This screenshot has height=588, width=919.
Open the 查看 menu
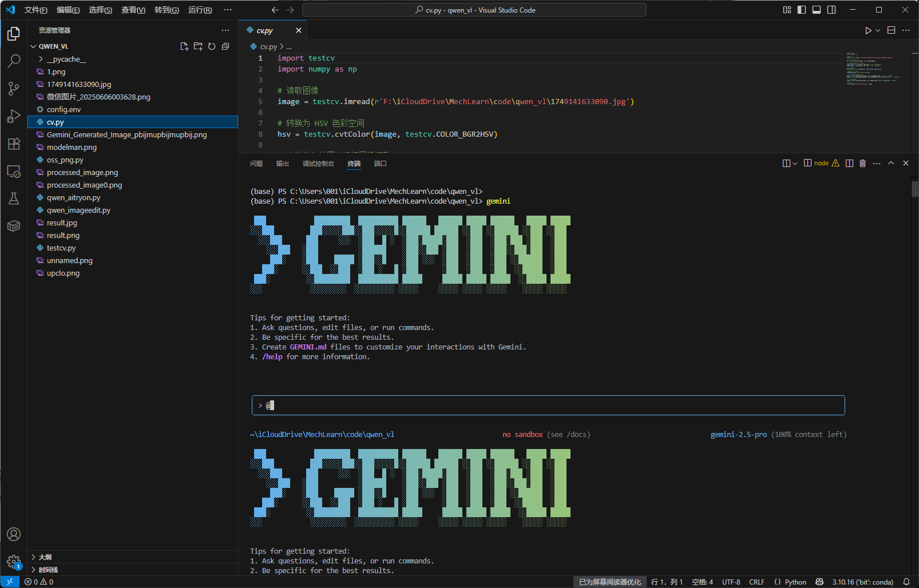pyautogui.click(x=133, y=10)
